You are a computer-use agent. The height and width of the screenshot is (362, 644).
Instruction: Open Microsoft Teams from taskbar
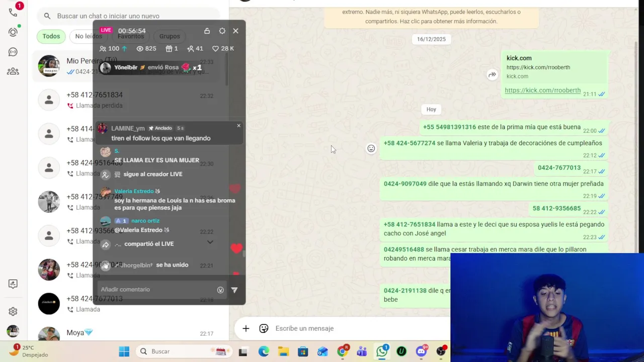click(362, 351)
